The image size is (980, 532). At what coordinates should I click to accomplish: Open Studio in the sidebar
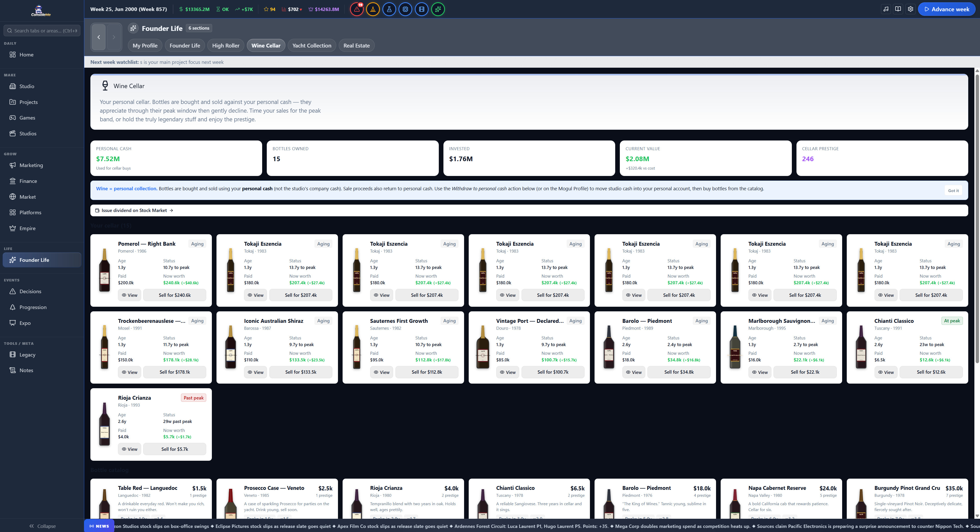click(42, 86)
